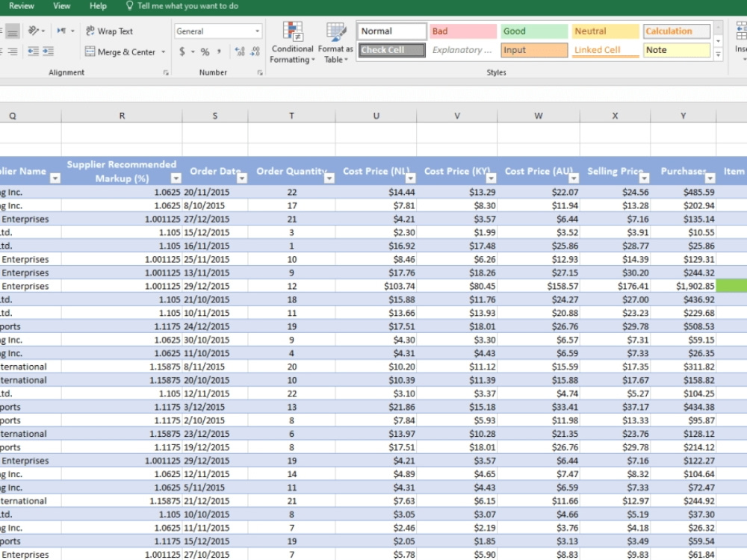The image size is (747, 560).
Task: Click Increase Decimal icon
Action: 240,52
